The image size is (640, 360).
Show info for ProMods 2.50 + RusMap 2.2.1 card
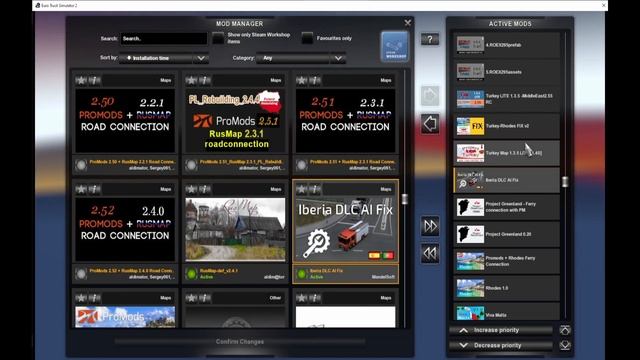click(x=95, y=80)
